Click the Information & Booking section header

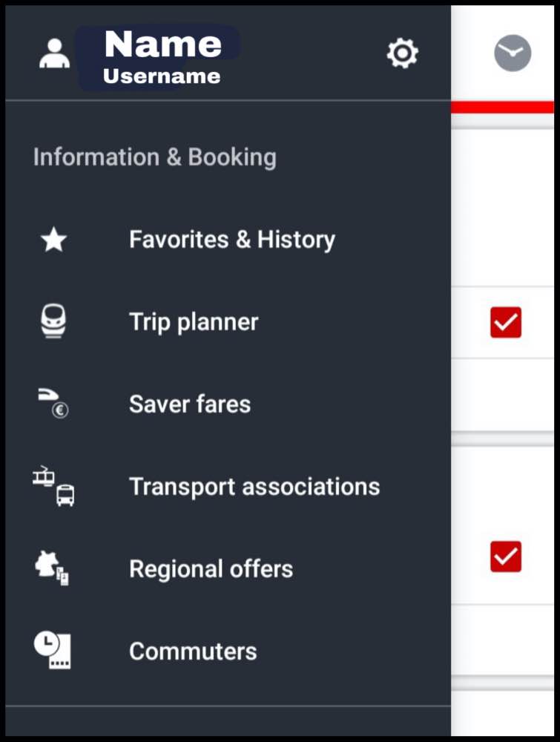pyautogui.click(x=155, y=157)
